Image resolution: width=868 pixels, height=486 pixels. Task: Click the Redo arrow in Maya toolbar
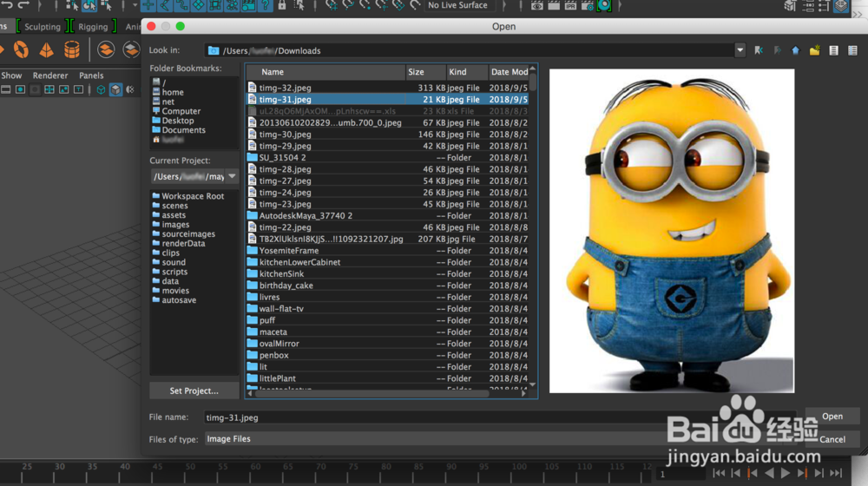23,5
